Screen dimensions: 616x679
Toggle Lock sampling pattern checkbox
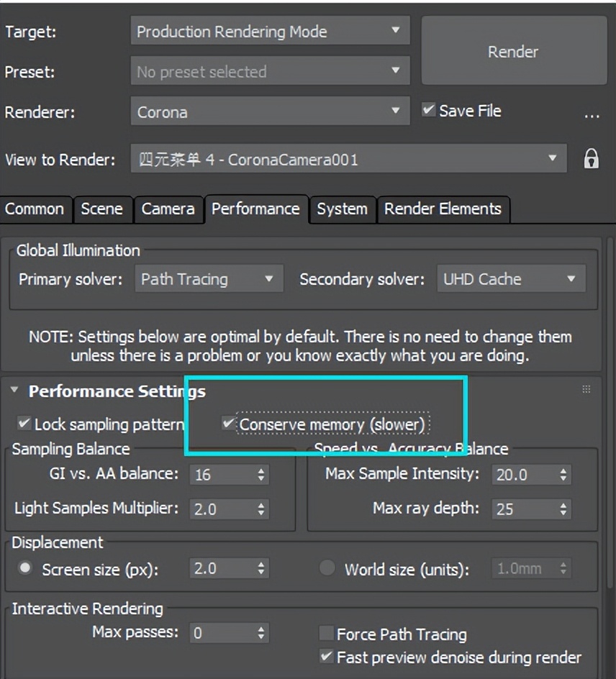point(24,423)
